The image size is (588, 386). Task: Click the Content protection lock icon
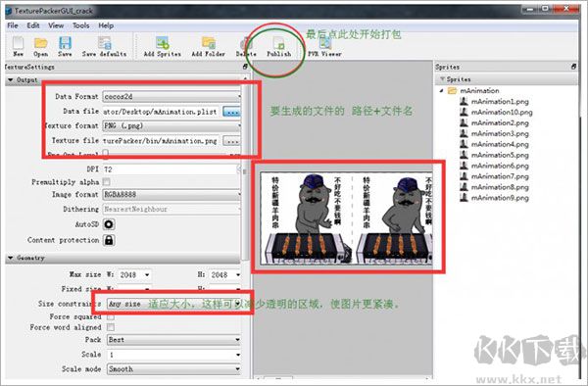(x=109, y=240)
